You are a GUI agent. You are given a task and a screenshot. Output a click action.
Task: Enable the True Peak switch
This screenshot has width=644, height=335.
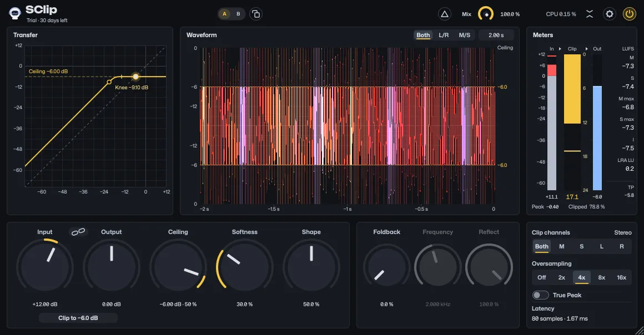point(541,295)
